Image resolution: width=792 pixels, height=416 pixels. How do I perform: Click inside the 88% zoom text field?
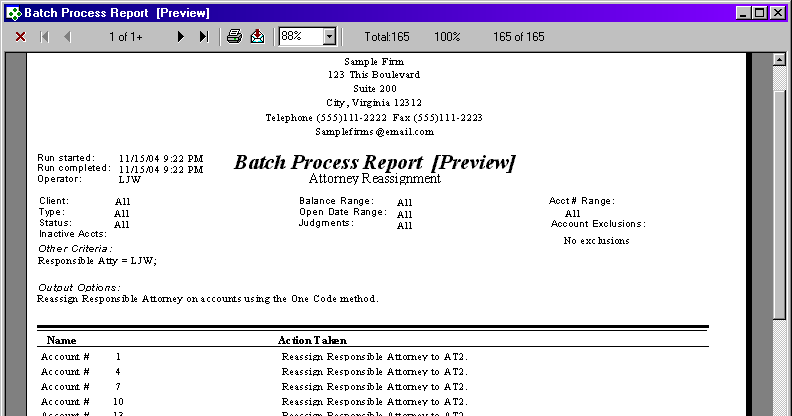(299, 37)
